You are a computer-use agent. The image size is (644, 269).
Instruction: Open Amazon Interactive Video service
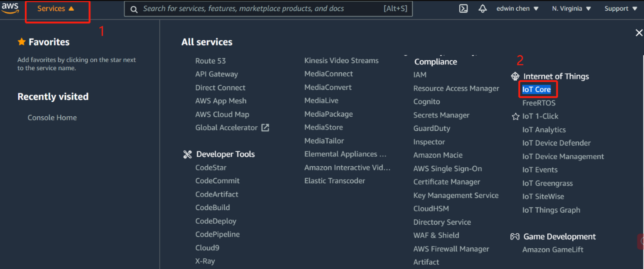pyautogui.click(x=347, y=168)
